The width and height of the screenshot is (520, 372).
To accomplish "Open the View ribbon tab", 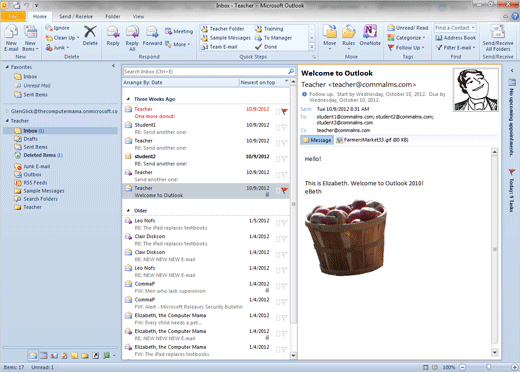I will (x=138, y=16).
